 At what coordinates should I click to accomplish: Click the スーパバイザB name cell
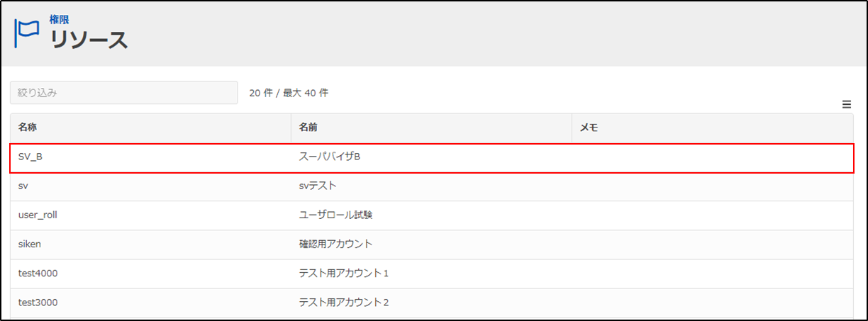[330, 157]
